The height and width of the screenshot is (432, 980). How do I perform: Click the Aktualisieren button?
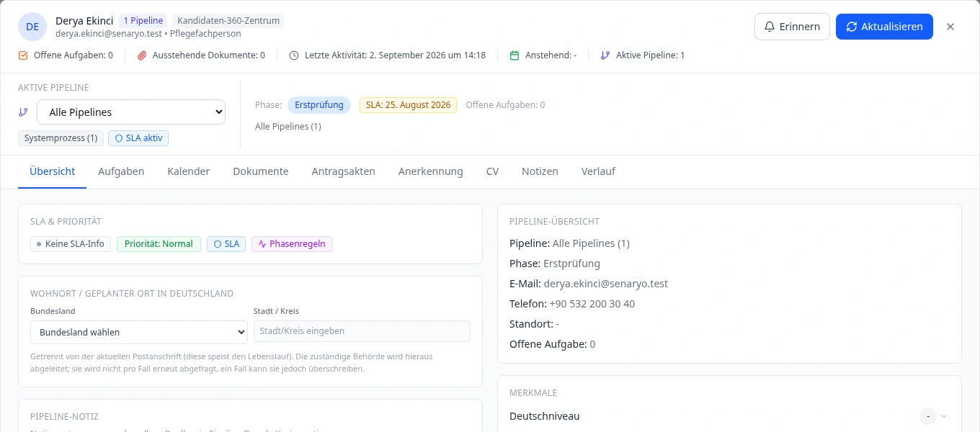tap(884, 27)
